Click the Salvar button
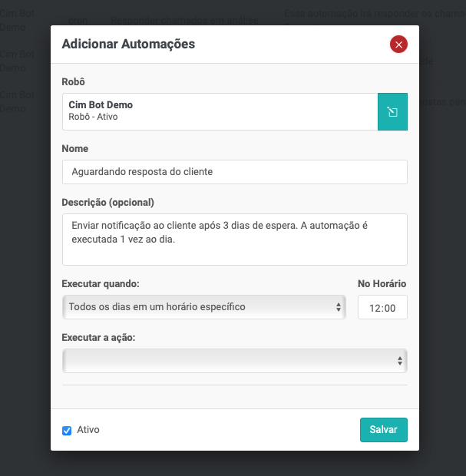Screen dimensions: 466x476 [x=383, y=430]
